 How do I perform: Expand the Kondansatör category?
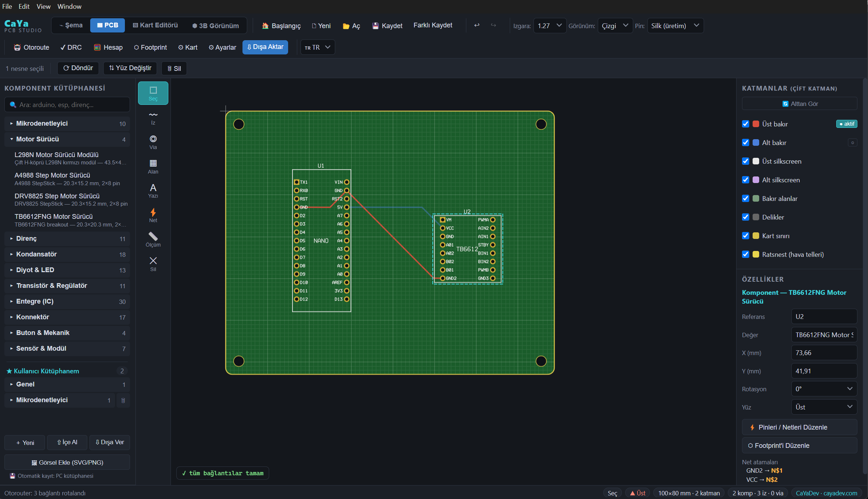click(68, 254)
